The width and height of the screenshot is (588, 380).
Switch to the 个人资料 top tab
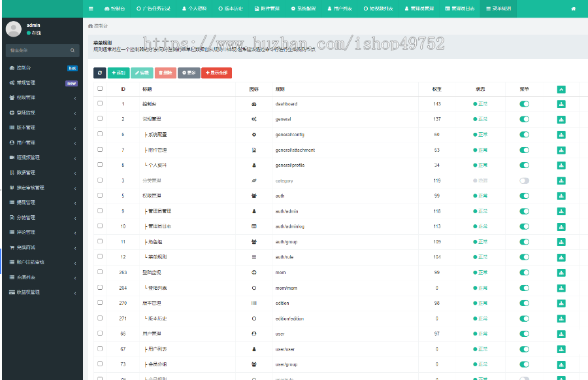coord(194,9)
